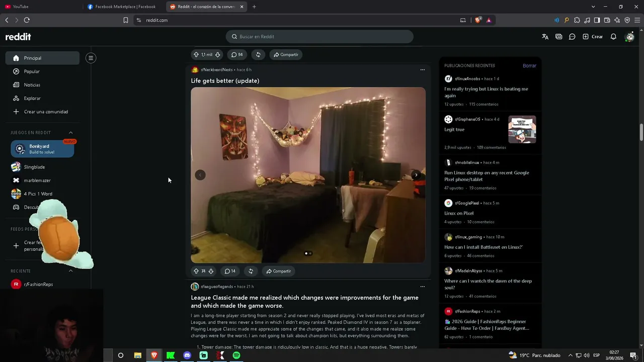Viewport: 644px width, 362px height.
Task: Open the Life gets better (update) post title
Action: (x=225, y=80)
